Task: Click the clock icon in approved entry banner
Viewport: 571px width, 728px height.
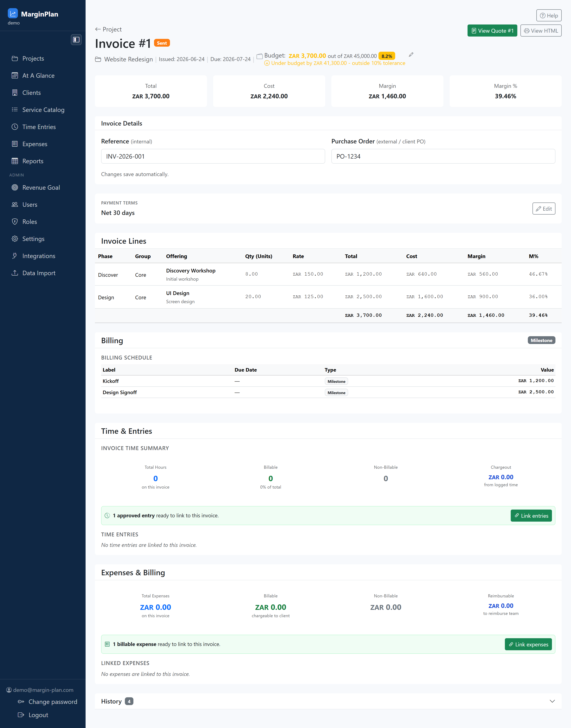Action: point(107,516)
